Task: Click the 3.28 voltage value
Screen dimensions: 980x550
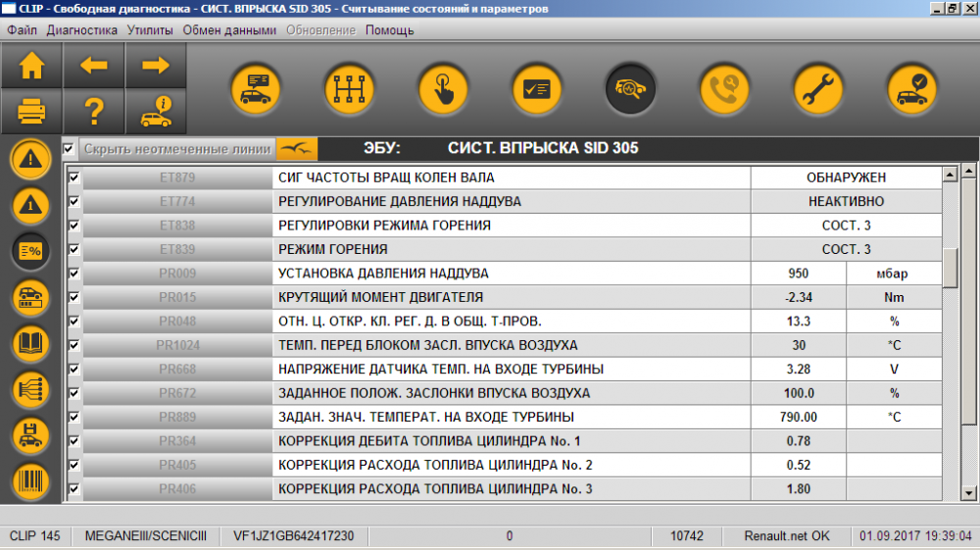Action: tap(799, 370)
